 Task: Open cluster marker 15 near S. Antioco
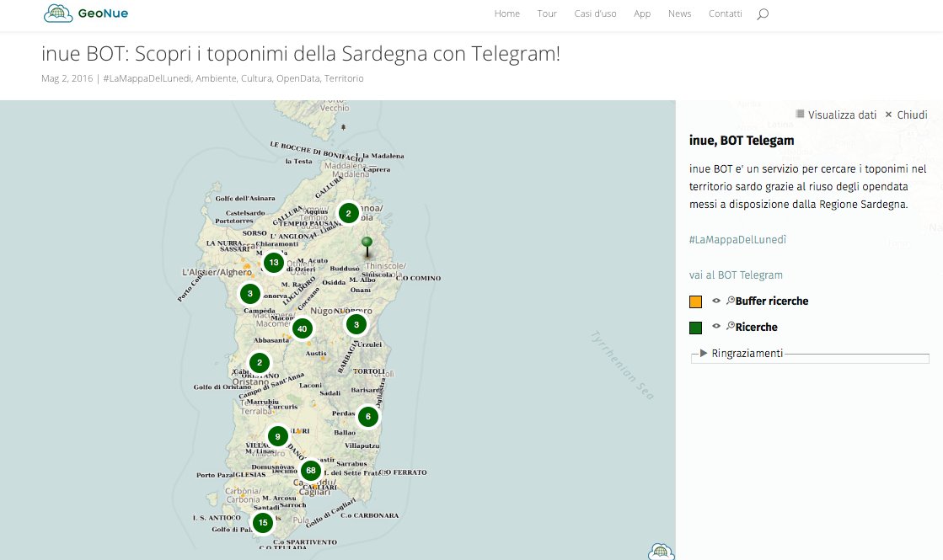point(263,523)
